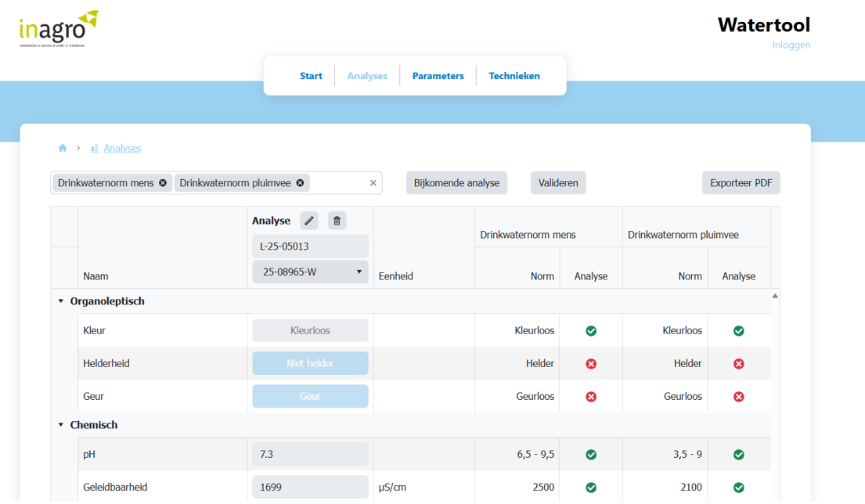865x504 pixels.
Task: Click the chart icon beside Analyses breadcrumb
Action: click(95, 149)
